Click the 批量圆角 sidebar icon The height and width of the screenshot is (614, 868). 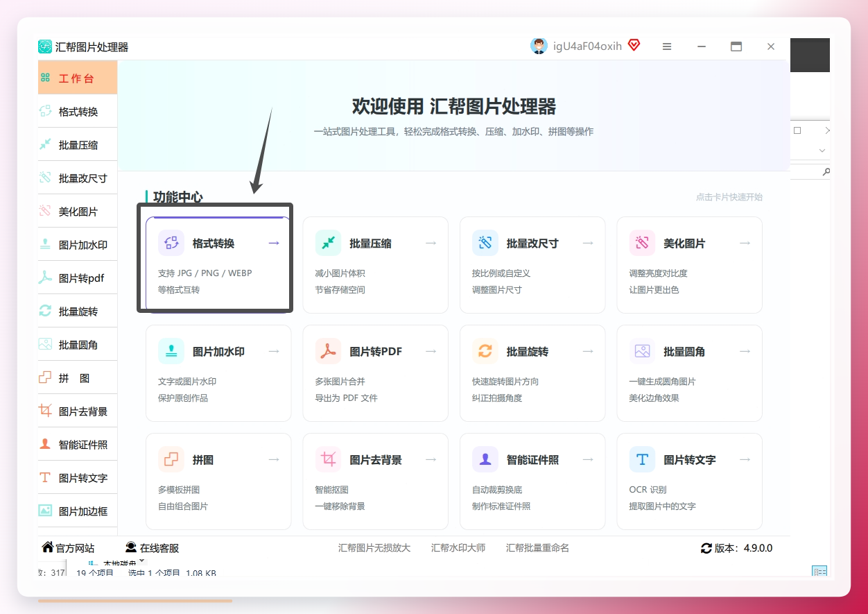click(46, 344)
